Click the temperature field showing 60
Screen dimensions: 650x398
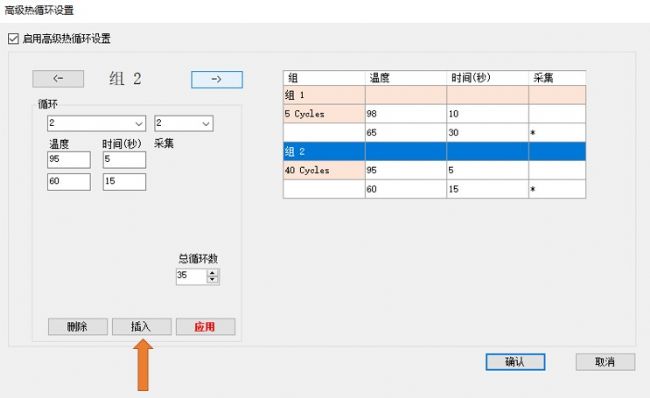coord(69,182)
